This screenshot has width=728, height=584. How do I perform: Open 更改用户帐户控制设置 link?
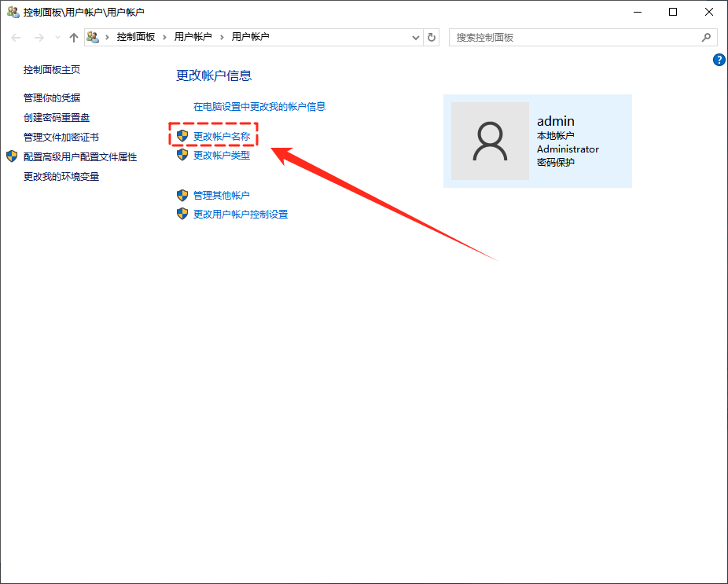[241, 214]
